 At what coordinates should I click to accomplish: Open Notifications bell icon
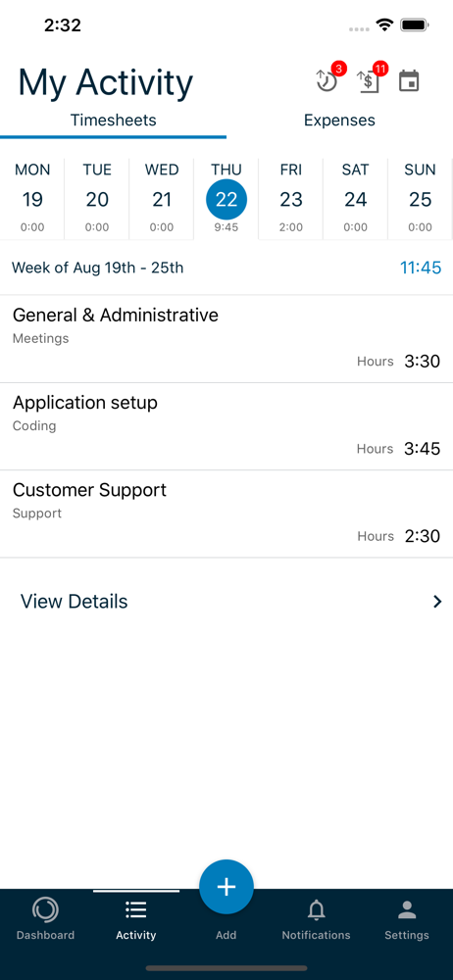[x=317, y=909]
